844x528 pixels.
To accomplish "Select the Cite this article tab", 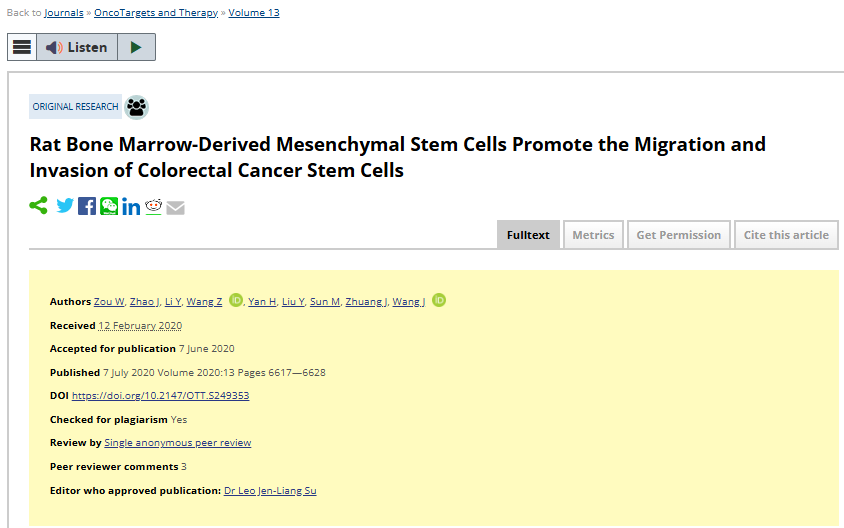I will [786, 235].
